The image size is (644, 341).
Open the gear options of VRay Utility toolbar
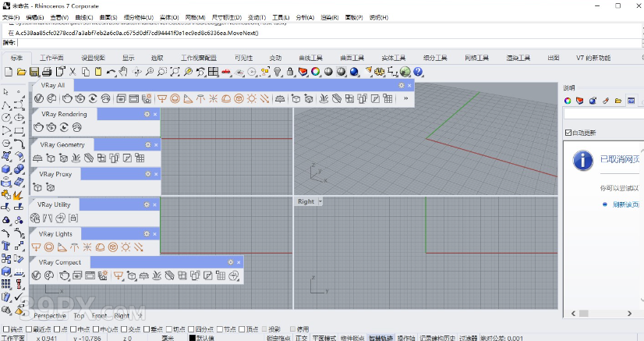146,204
